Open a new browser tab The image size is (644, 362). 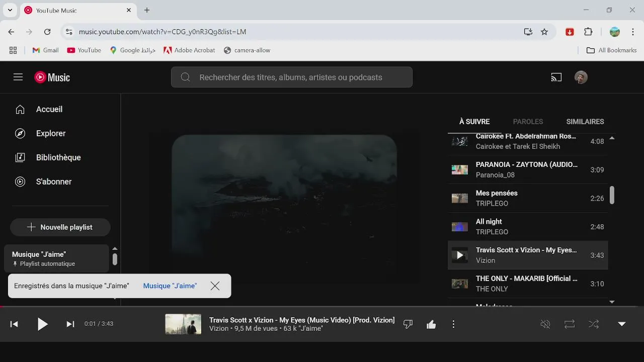pos(147,10)
